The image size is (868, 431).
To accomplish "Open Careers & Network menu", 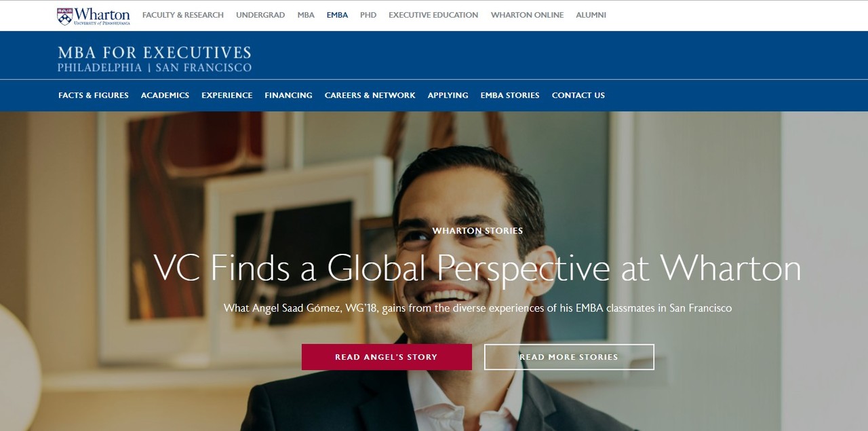I will click(x=370, y=95).
